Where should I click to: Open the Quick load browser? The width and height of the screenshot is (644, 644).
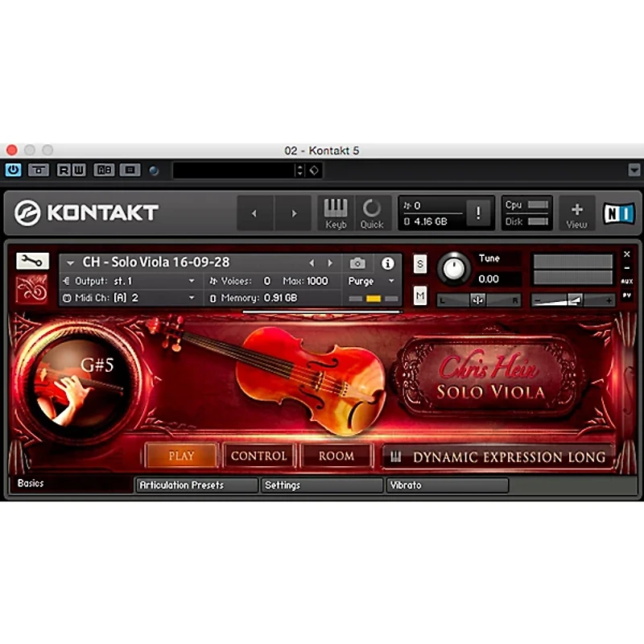372,213
